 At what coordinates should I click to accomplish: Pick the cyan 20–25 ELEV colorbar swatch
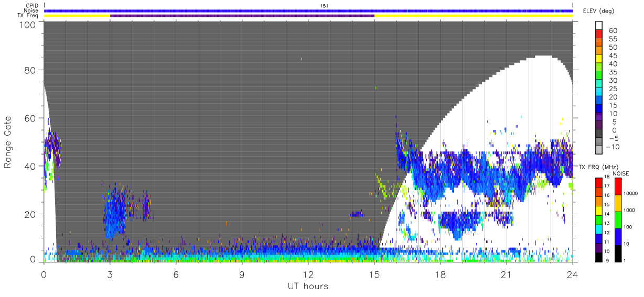(x=599, y=93)
